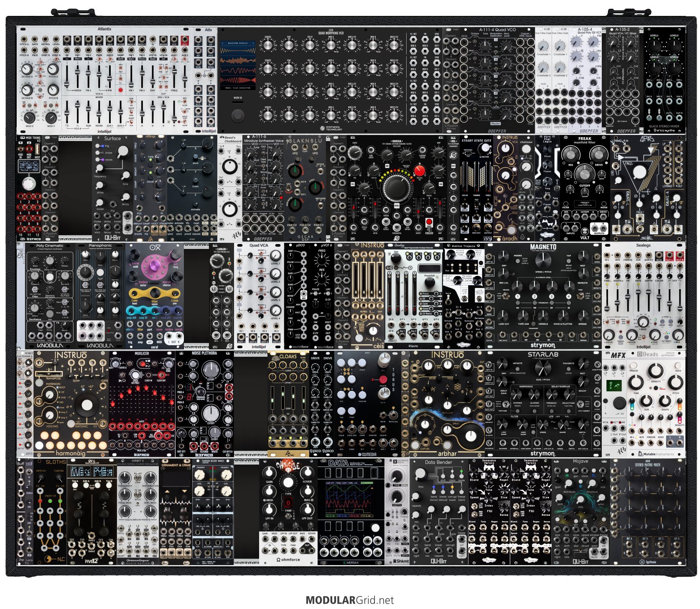The image size is (700, 609).
Task: Click the Beast's Chalkboard module
Action: pyautogui.click(x=229, y=188)
